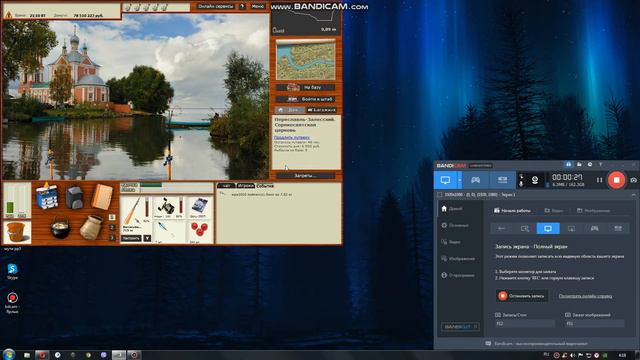
Task: Open Bandicam General settings sidebar section
Action: click(455, 225)
